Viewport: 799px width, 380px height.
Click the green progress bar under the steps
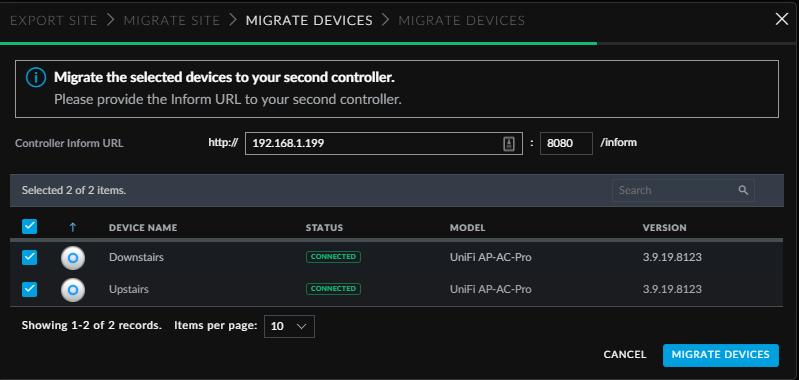tap(299, 43)
